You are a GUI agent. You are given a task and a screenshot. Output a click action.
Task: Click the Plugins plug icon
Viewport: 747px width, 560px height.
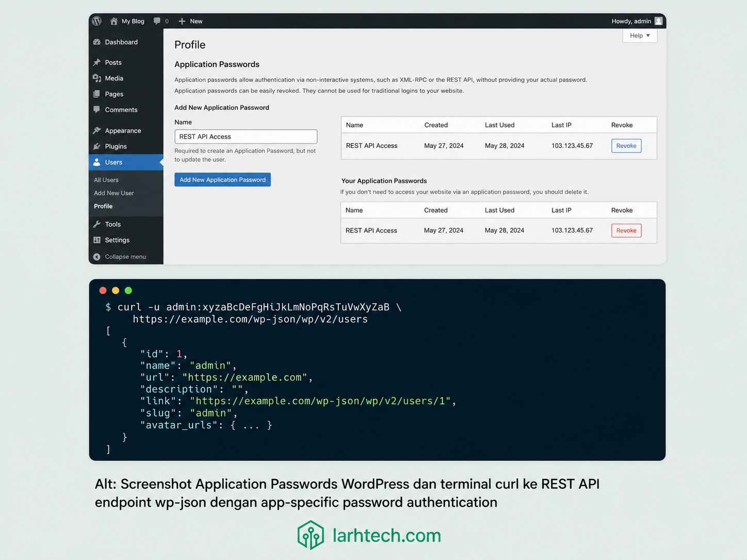(96, 146)
